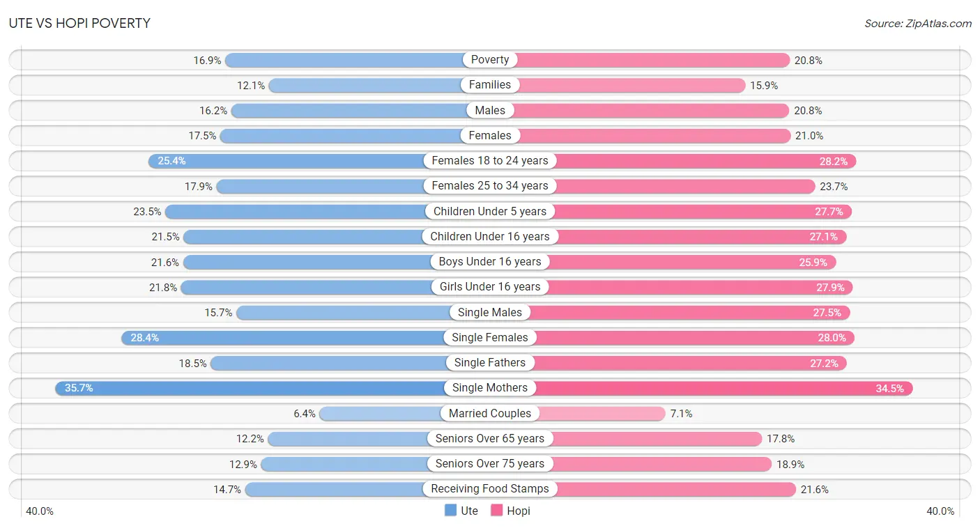Open the ZipAtlas.com source link

click(x=918, y=23)
